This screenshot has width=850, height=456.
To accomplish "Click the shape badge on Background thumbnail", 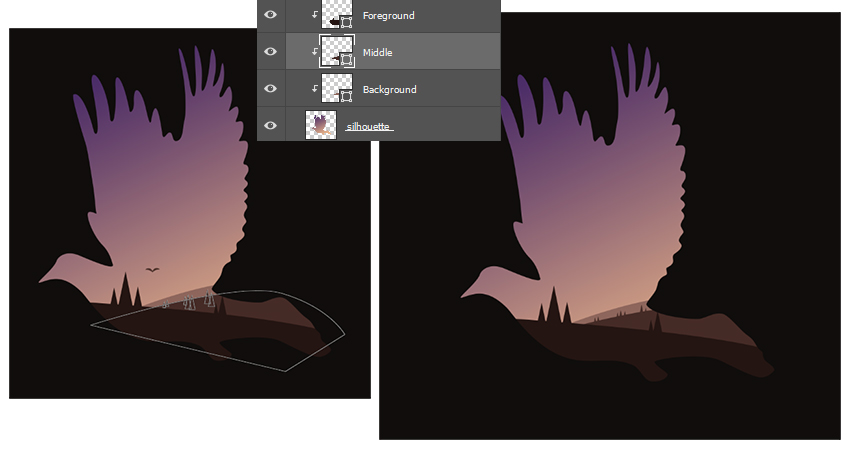I will pos(346,96).
